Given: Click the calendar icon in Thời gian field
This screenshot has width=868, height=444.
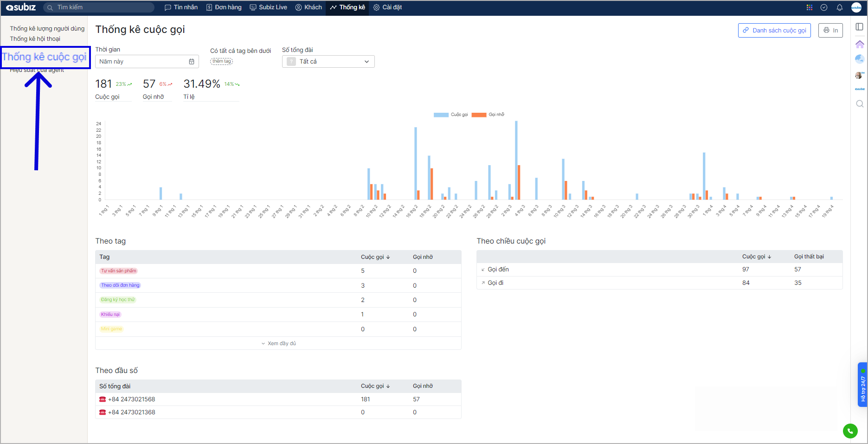Looking at the screenshot, I should pos(192,62).
